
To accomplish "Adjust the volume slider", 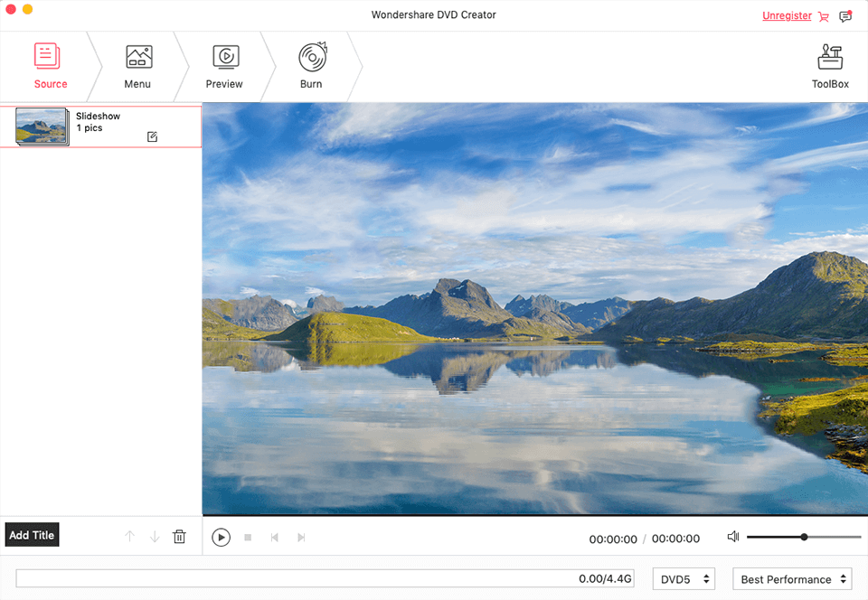I will point(803,536).
